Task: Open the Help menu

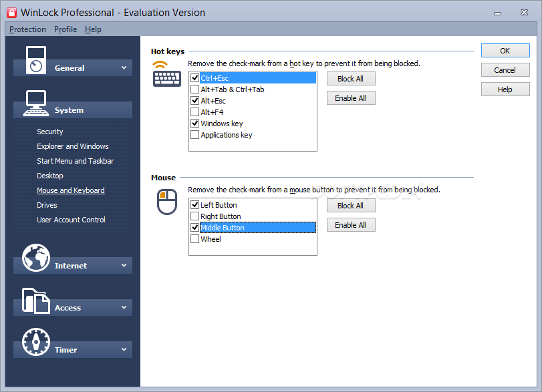Action: point(93,29)
